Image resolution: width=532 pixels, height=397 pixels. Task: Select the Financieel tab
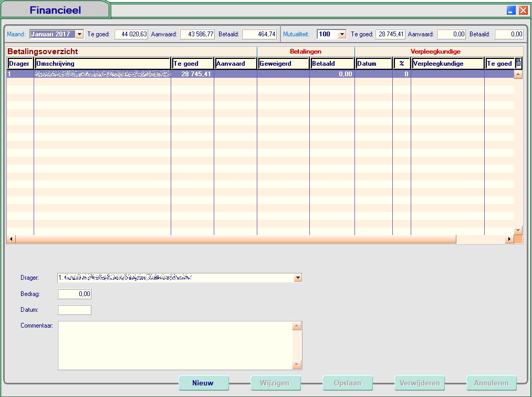tap(55, 10)
